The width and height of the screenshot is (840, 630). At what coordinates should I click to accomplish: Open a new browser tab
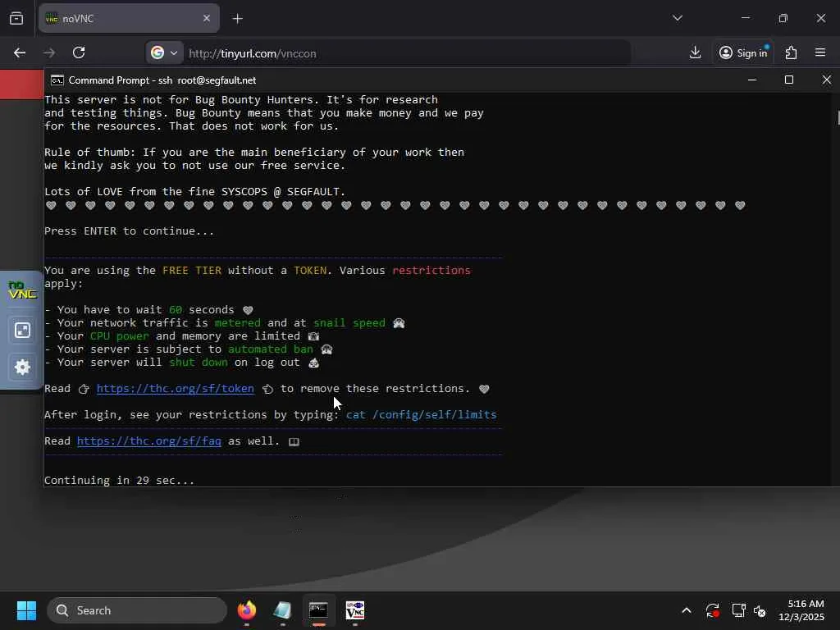pyautogui.click(x=238, y=18)
